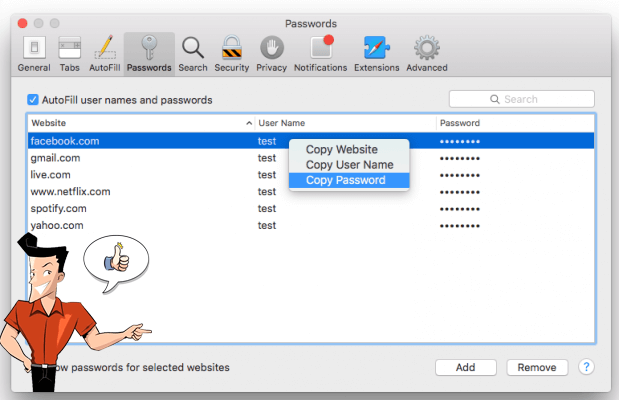Screen dimensions: 619x400
Task: Choose Copy Password from context menu
Action: click(349, 180)
